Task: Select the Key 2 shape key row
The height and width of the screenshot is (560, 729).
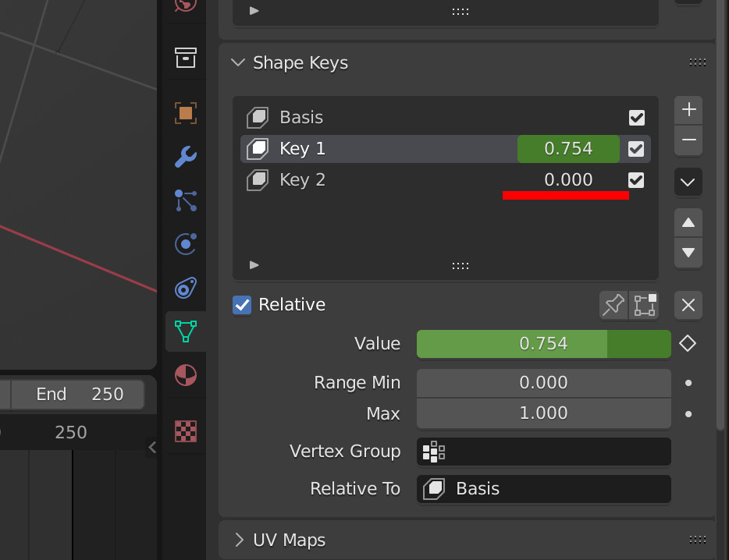Action: 446,180
